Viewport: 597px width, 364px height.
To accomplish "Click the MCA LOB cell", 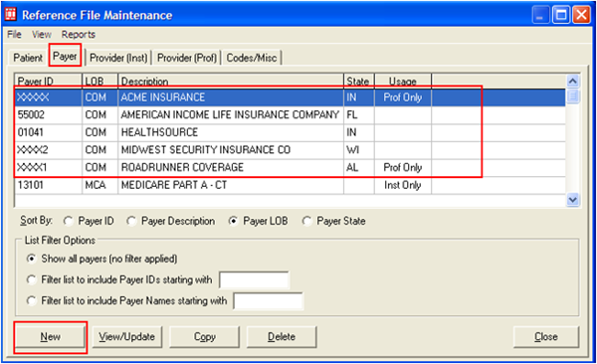I will tap(100, 185).
